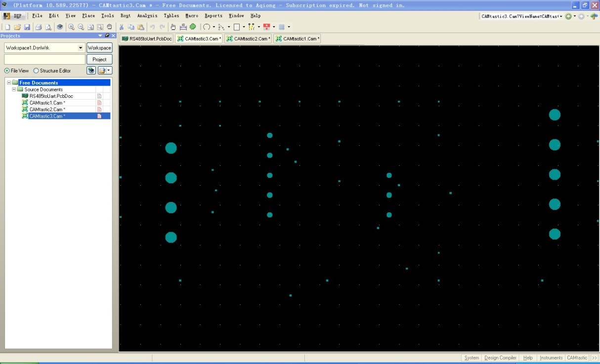Click the Design Compiler status bar button
Viewport: 600px width, 364px height.
coord(500,358)
